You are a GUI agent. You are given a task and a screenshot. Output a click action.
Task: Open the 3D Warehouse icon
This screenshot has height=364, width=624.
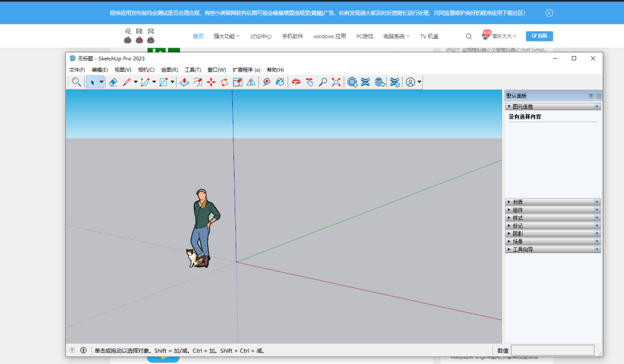tap(352, 82)
